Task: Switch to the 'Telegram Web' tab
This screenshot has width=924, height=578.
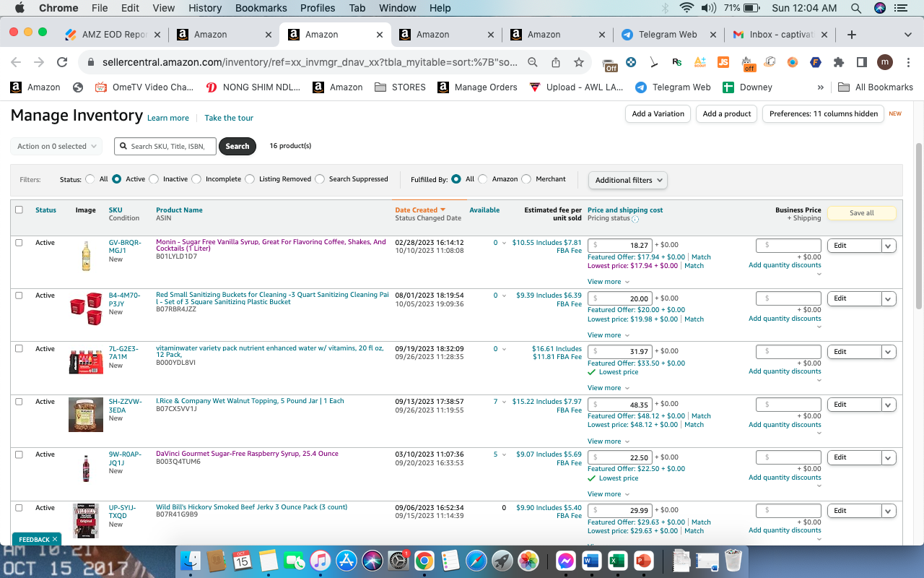Action: tap(668, 35)
